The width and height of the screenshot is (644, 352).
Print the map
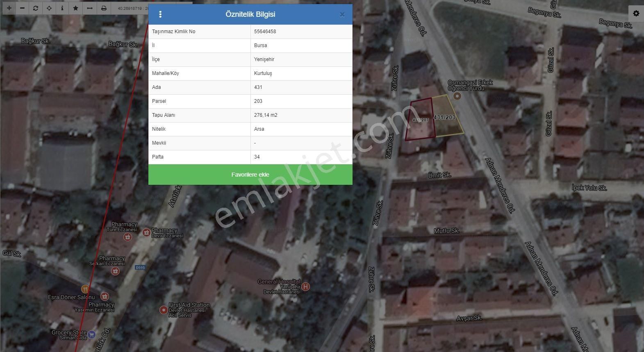click(x=104, y=8)
